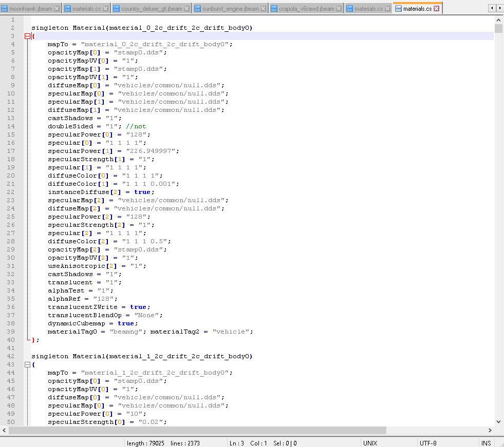504x447 pixels.
Task: Collapse the code block at line 3
Action: click(27, 36)
